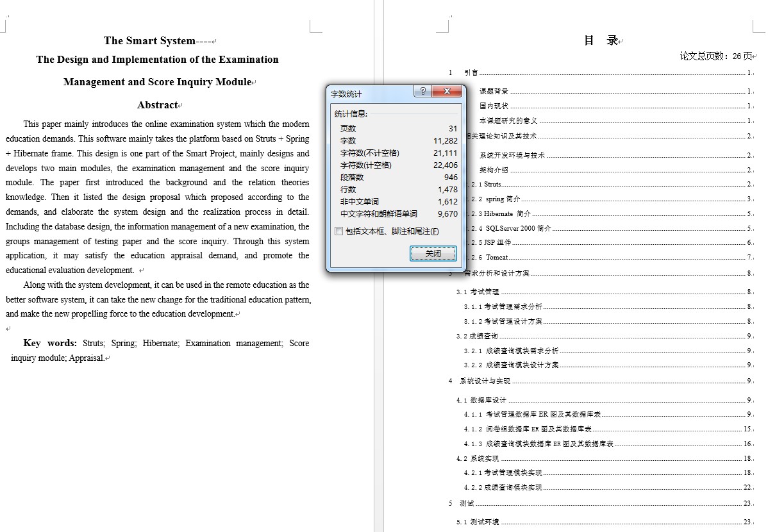Viewport: 768px width, 532px height.
Task: Close the 字数统计 dialog with the red X
Action: point(447,91)
